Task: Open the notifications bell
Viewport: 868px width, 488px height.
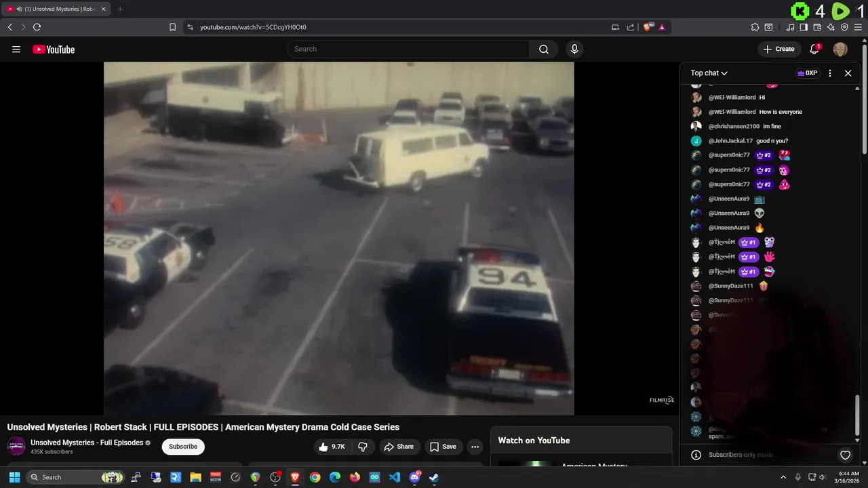Action: point(815,49)
